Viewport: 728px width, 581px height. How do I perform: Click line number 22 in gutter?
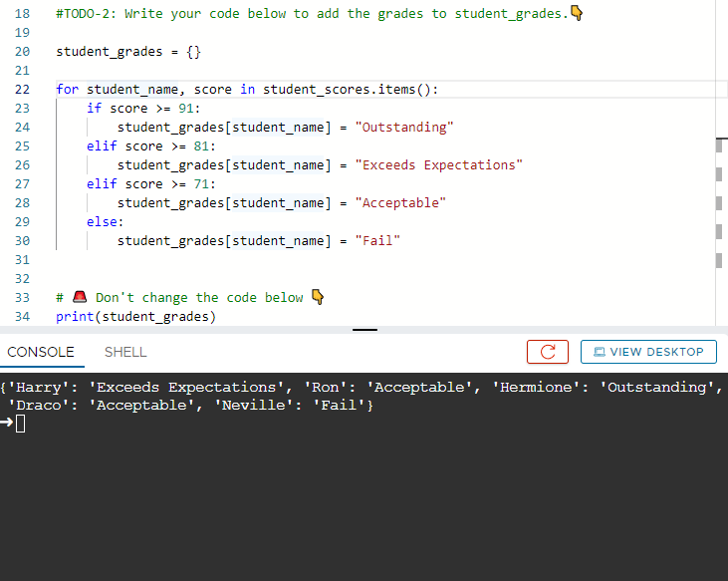tap(22, 89)
